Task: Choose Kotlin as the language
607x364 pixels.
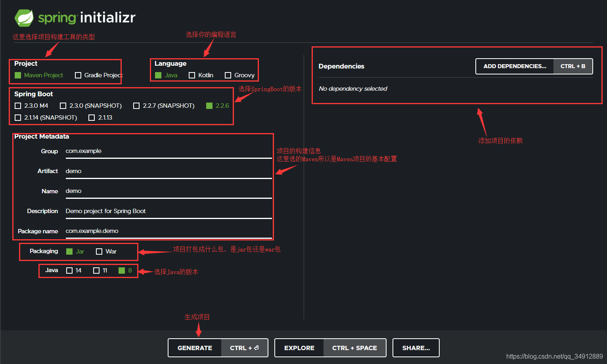Action: point(201,75)
